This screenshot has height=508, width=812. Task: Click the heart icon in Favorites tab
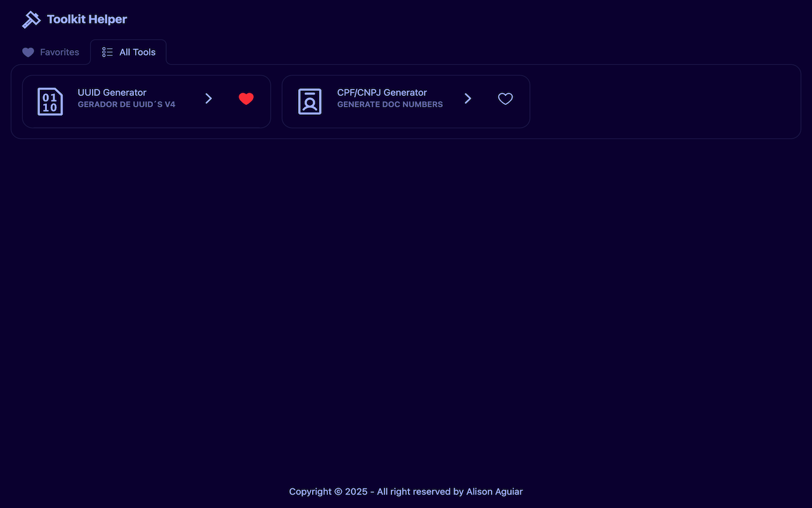(x=28, y=52)
